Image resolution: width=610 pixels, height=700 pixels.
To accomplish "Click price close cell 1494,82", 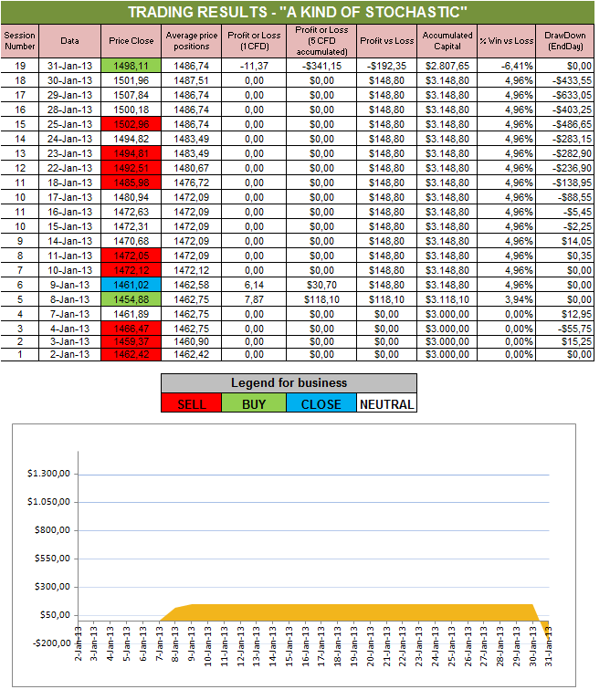I will pos(131,139).
